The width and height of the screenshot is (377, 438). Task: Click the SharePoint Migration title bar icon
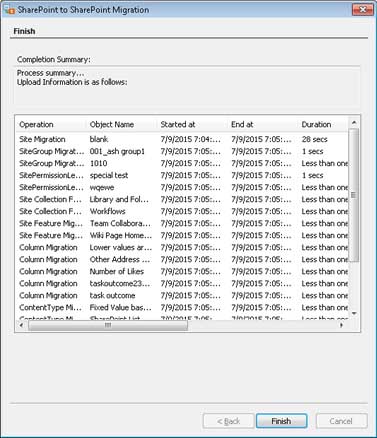click(x=9, y=9)
